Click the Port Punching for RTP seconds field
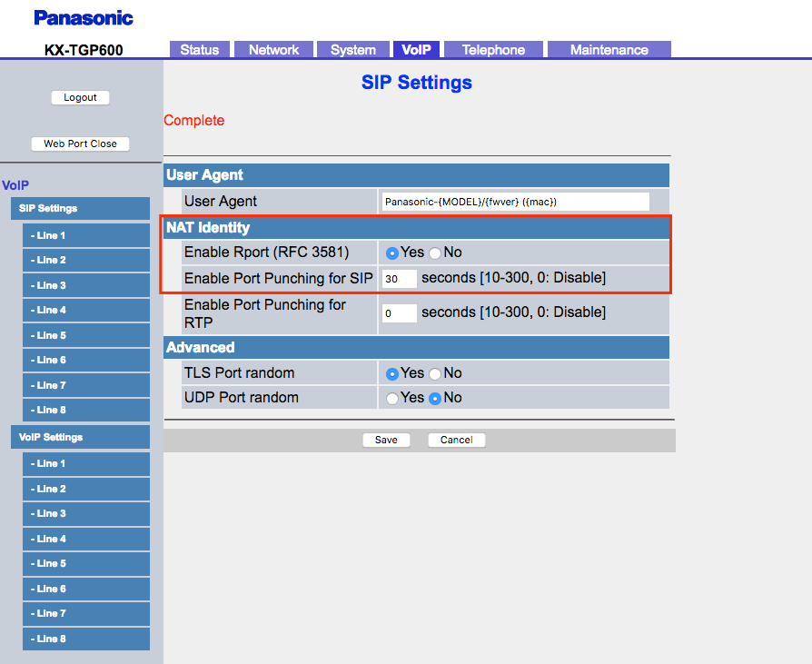 tap(400, 312)
